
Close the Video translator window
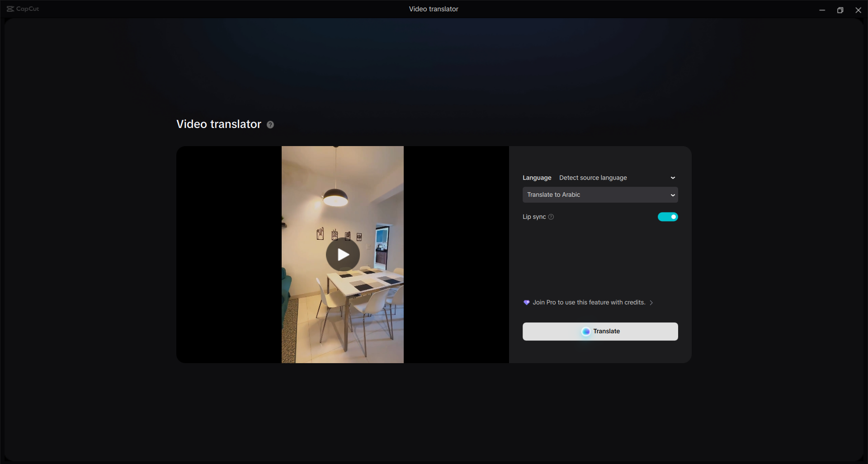point(858,9)
